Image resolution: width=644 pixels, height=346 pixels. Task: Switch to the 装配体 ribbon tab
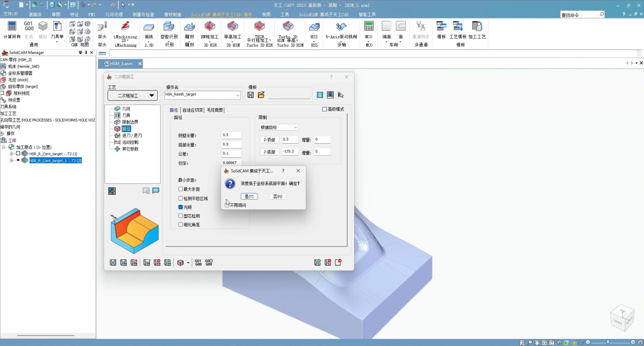[x=35, y=15]
